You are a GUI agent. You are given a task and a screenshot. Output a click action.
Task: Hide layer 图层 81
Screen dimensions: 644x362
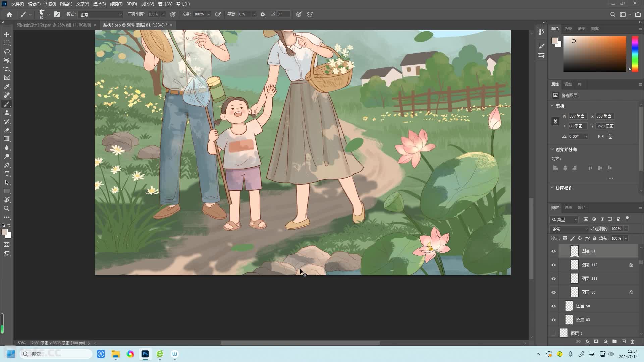click(x=553, y=251)
